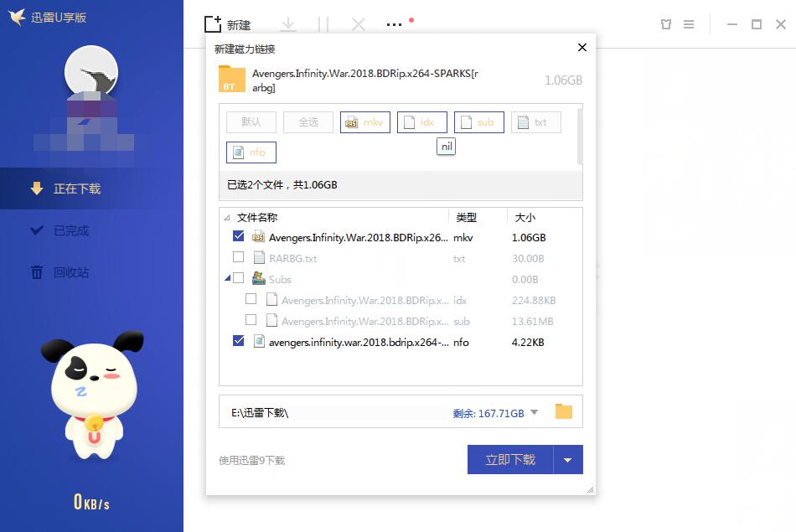Screen dimensions: 796x532
Task: Click the filter panel scrollbar
Action: point(580,136)
